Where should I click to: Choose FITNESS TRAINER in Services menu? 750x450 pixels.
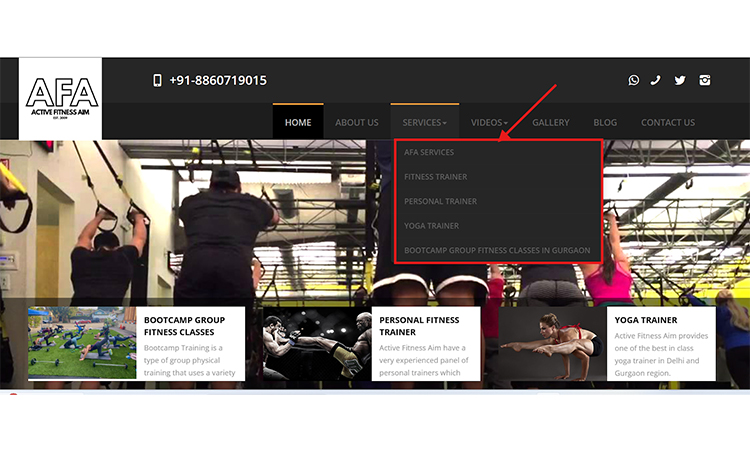436,177
